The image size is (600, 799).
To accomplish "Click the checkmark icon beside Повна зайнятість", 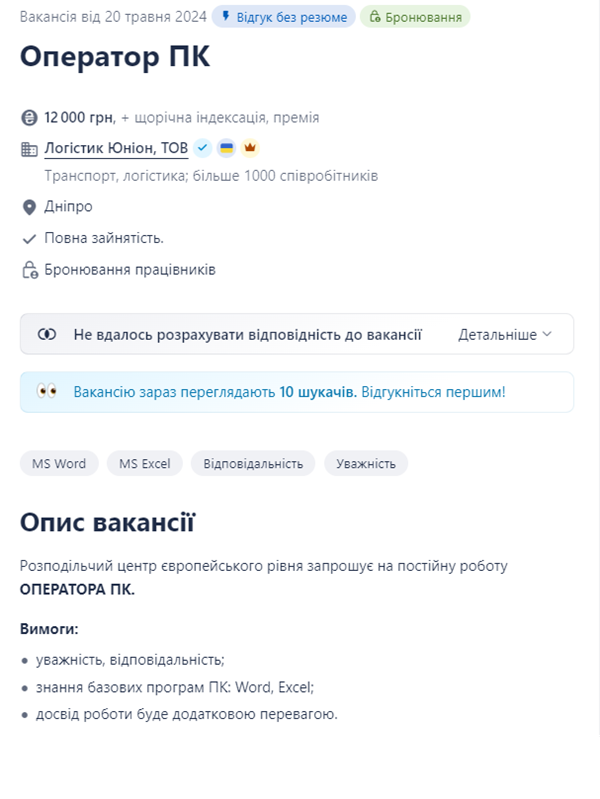I will 29,239.
